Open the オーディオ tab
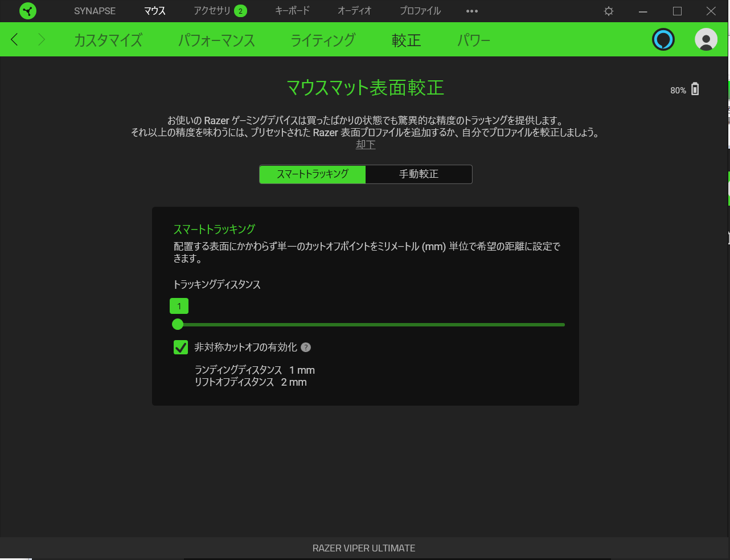Image resolution: width=730 pixels, height=560 pixels. (355, 11)
